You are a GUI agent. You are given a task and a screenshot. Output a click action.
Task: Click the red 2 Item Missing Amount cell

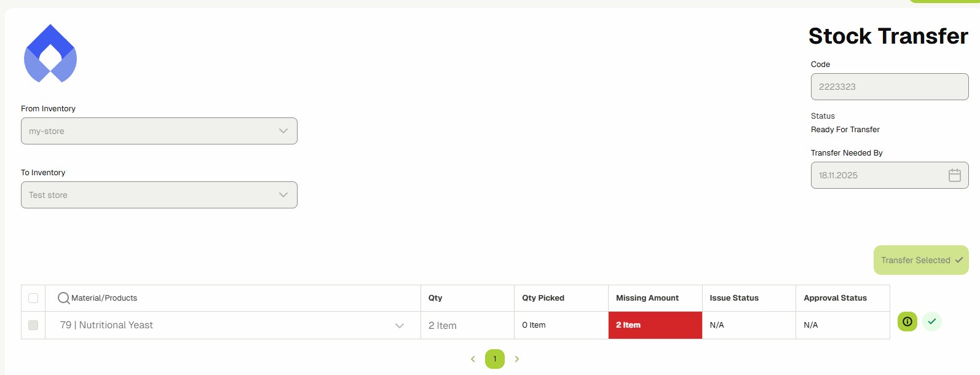tap(655, 325)
